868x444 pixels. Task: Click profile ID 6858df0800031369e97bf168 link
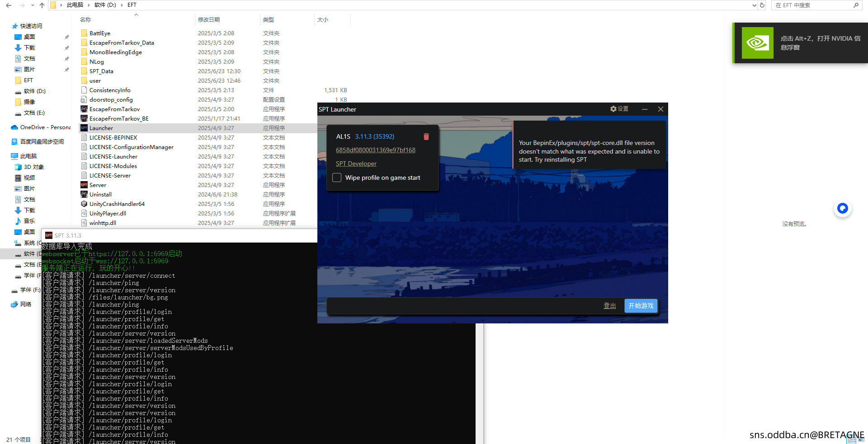375,150
